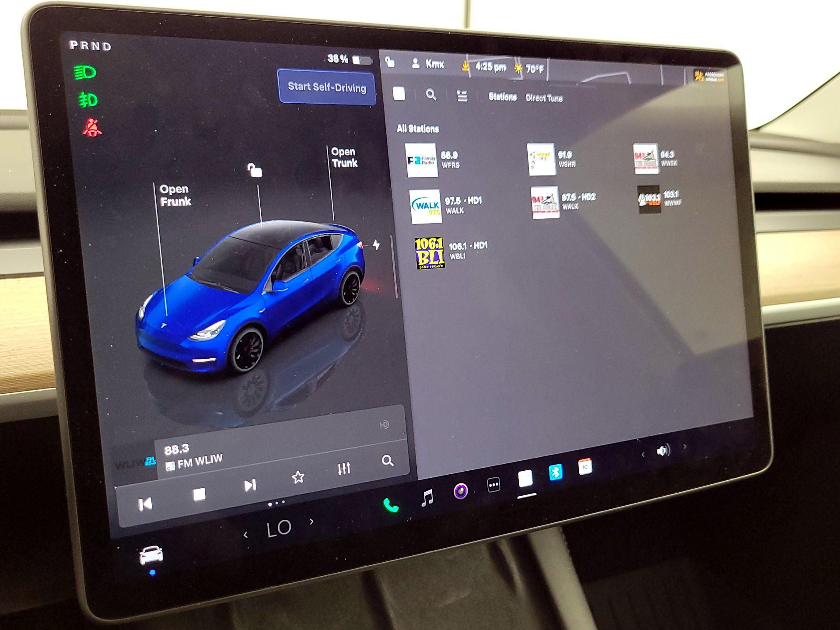Tap the Start Self-Driving button
Image resolution: width=840 pixels, height=630 pixels.
tap(327, 87)
